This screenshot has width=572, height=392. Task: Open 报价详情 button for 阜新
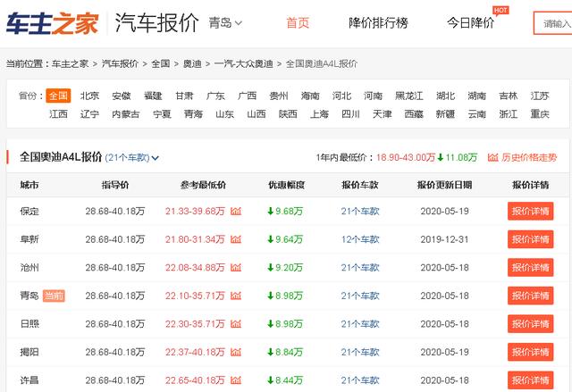(x=530, y=239)
